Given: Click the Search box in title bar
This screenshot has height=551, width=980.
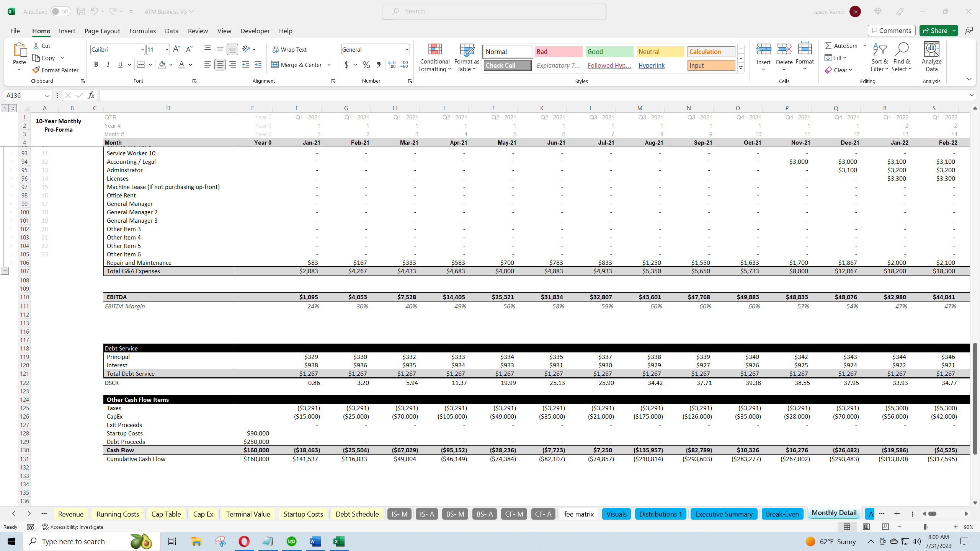Looking at the screenshot, I should tap(494, 11).
